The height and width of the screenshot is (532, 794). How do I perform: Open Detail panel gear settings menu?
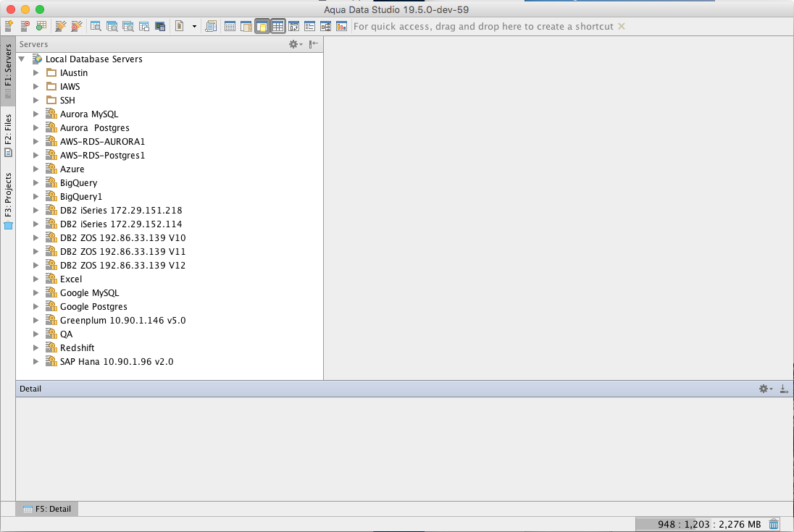pos(766,389)
